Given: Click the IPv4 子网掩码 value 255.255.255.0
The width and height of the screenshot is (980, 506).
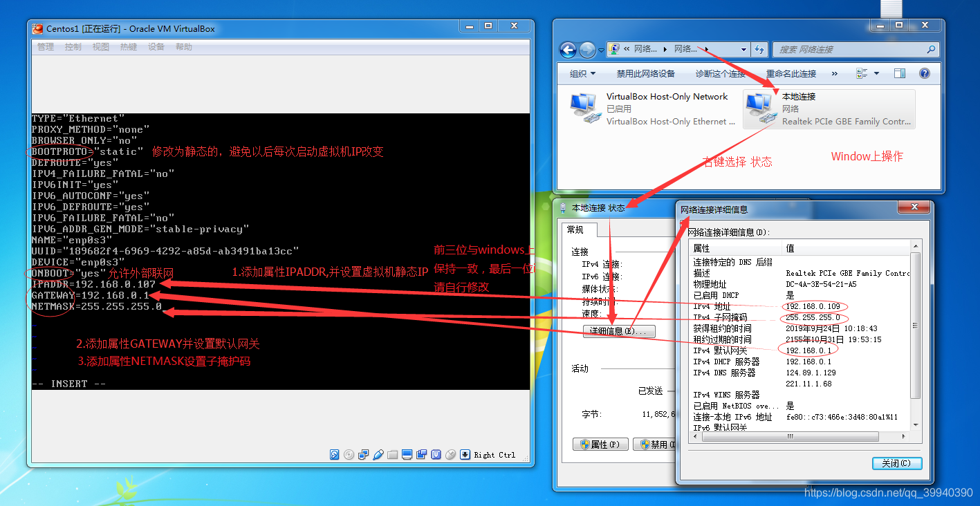Looking at the screenshot, I should (x=813, y=317).
